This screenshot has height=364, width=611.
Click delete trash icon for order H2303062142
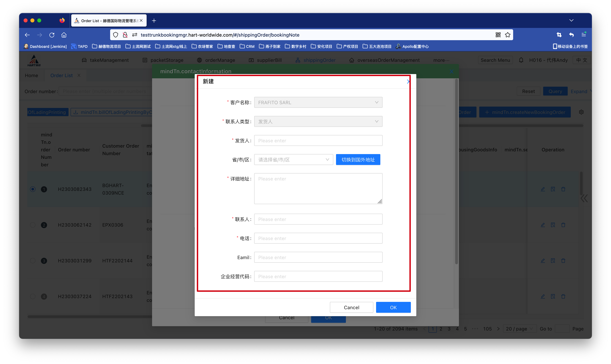point(563,225)
